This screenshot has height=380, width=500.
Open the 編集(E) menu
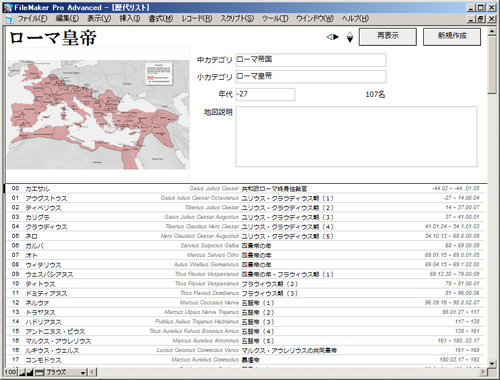point(67,19)
